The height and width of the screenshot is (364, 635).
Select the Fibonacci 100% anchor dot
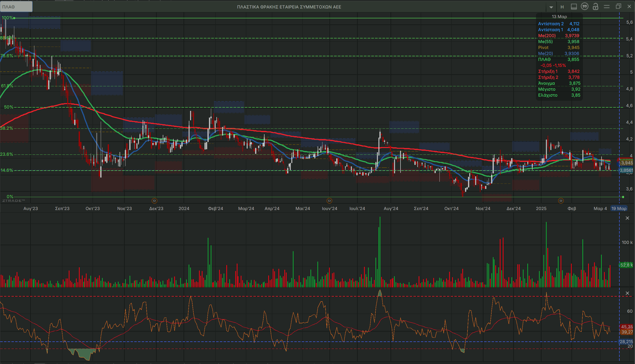14,18
